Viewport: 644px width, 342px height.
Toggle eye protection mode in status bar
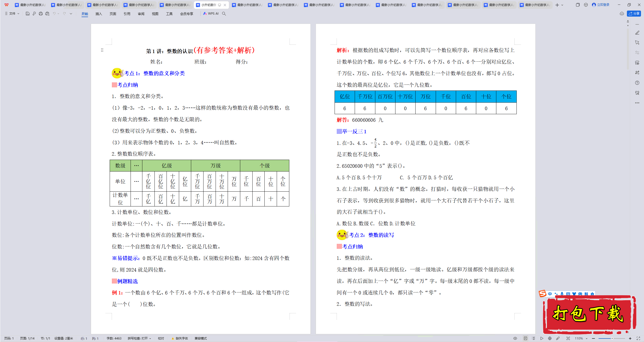[515, 338]
